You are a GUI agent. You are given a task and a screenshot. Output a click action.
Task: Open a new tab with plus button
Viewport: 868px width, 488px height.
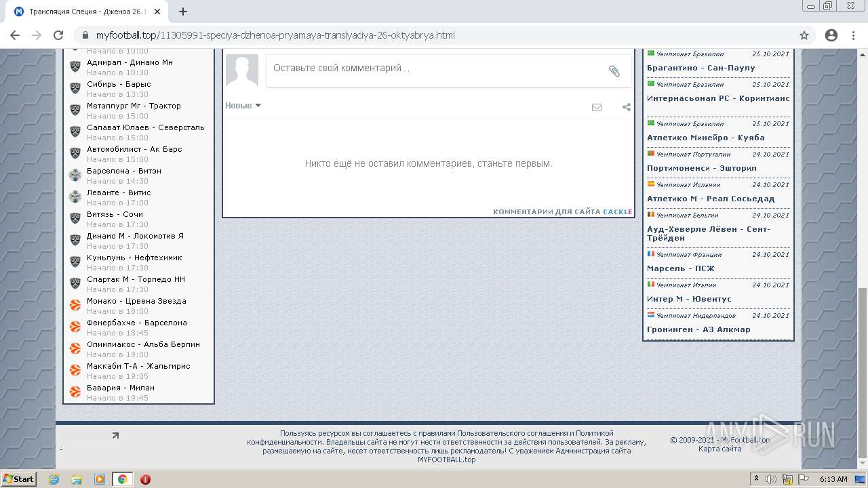[x=183, y=12]
